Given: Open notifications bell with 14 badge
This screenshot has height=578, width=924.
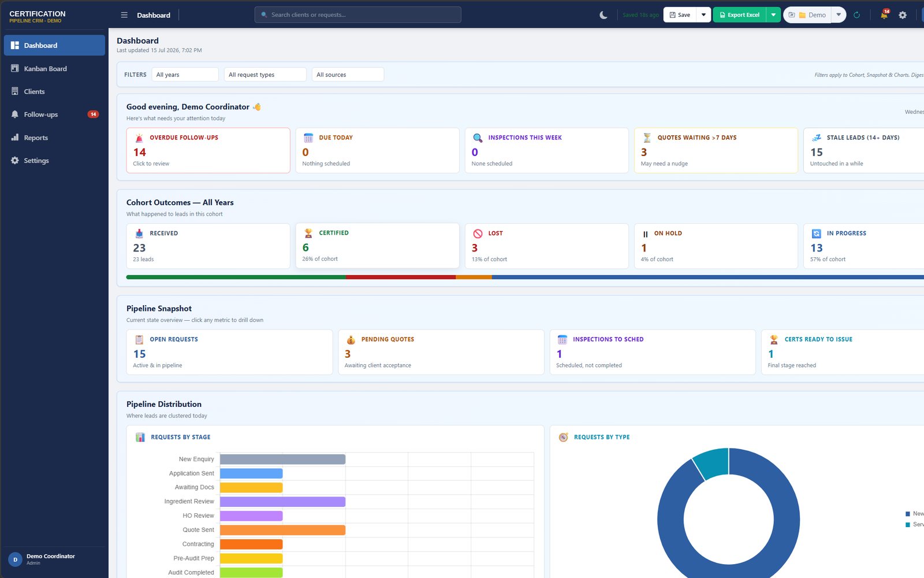Looking at the screenshot, I should pos(884,14).
